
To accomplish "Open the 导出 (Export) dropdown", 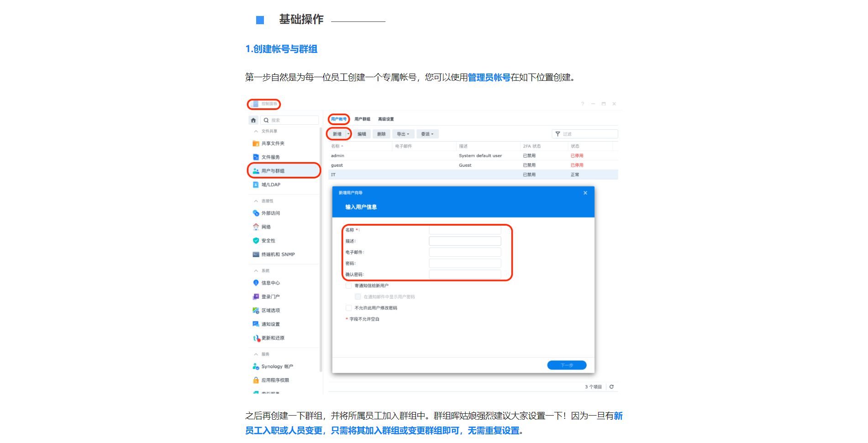I will tap(403, 134).
